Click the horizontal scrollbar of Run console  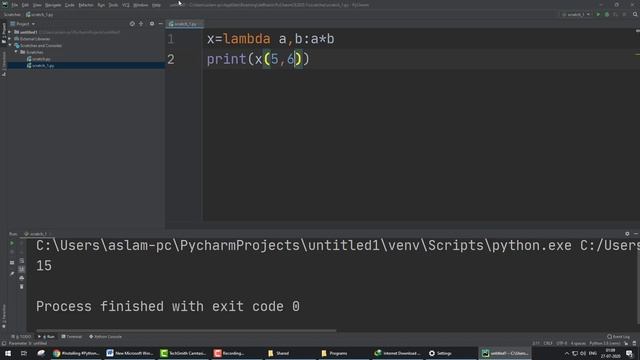point(186,330)
